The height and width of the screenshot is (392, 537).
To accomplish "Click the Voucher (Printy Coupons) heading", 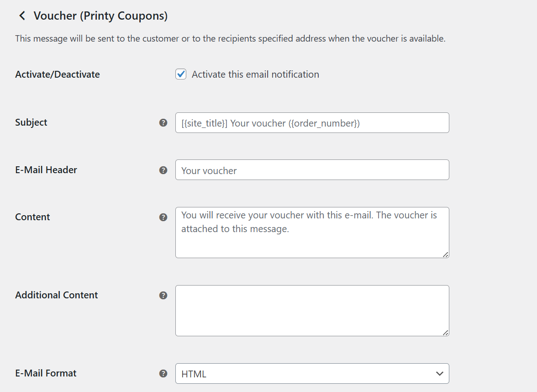I will [x=100, y=16].
